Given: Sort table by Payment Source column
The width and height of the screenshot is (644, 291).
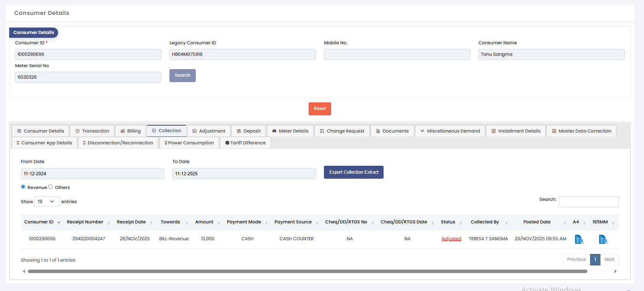Looking at the screenshot, I should pyautogui.click(x=296, y=222).
